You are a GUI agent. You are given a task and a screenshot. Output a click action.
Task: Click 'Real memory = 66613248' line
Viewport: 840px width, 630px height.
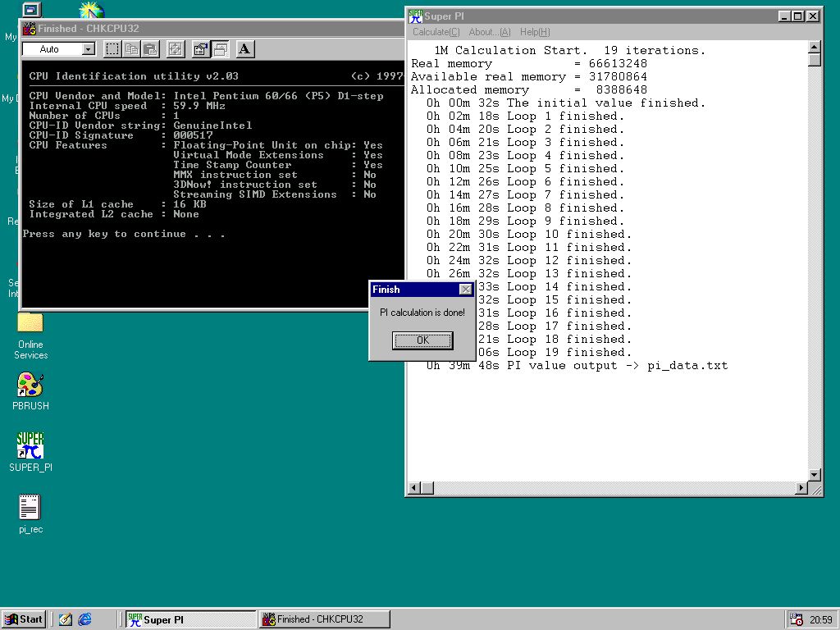click(x=529, y=64)
